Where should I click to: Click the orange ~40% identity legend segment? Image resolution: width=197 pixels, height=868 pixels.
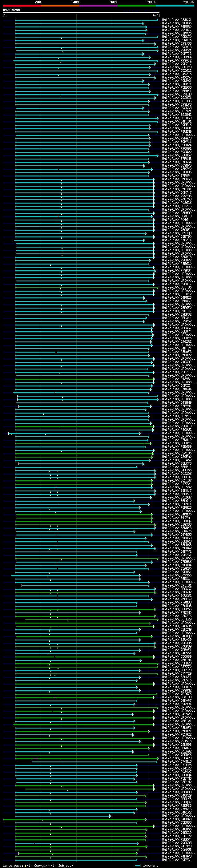[x=60, y=6]
